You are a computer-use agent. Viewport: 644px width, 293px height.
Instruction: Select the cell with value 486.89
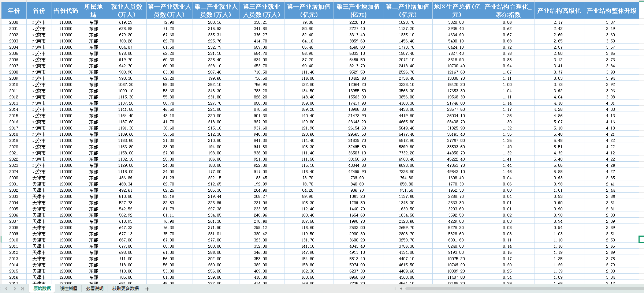click(x=127, y=178)
